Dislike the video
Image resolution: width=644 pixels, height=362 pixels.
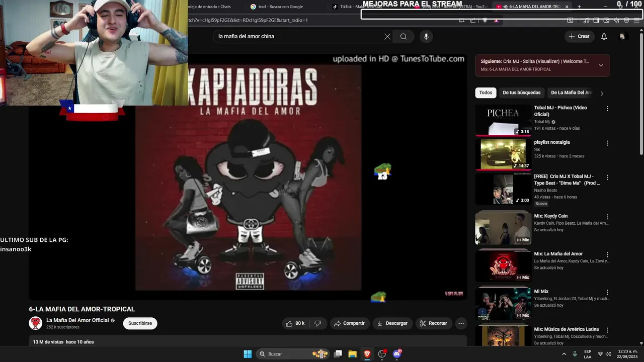coord(317,323)
